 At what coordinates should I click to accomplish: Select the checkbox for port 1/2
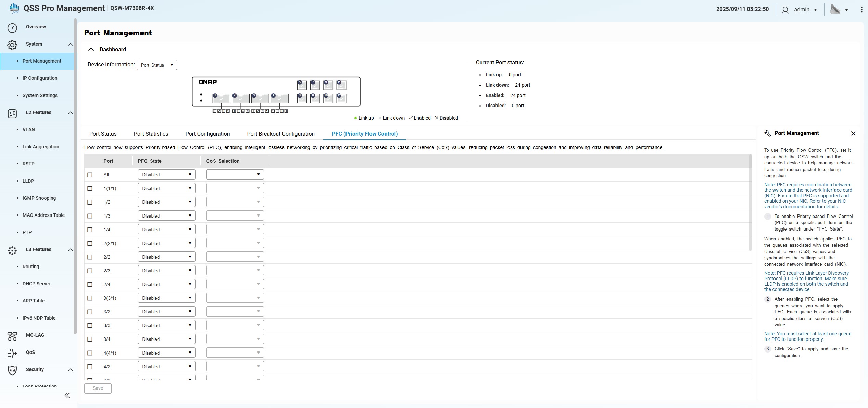[90, 202]
